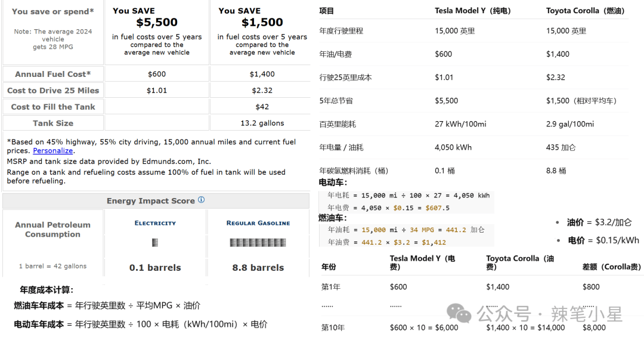Open the Personalize link
Screen dimensions: 644x340
click(52, 151)
